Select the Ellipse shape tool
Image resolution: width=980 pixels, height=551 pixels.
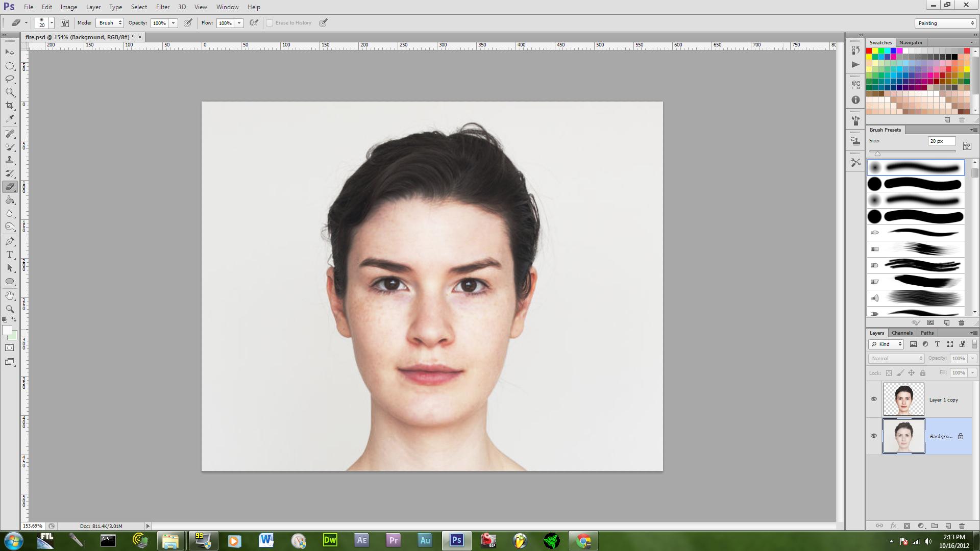tap(10, 281)
